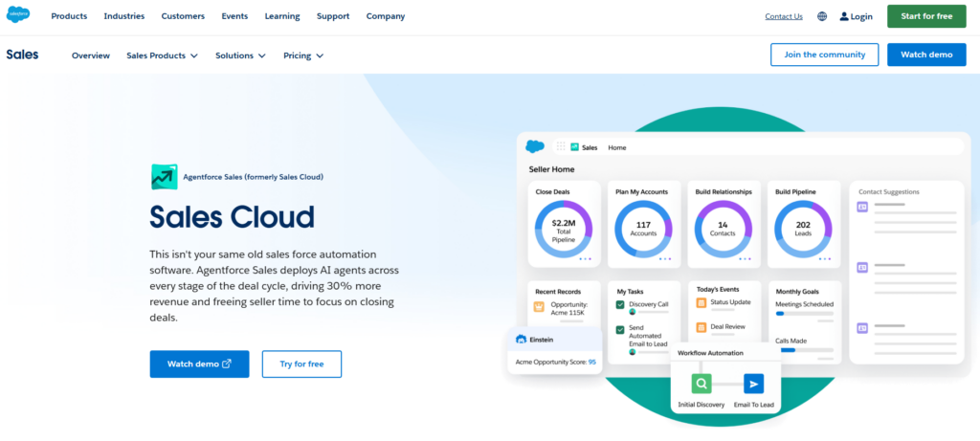980x441 pixels.
Task: Select the Home tab in dashboard preview
Action: (x=617, y=148)
